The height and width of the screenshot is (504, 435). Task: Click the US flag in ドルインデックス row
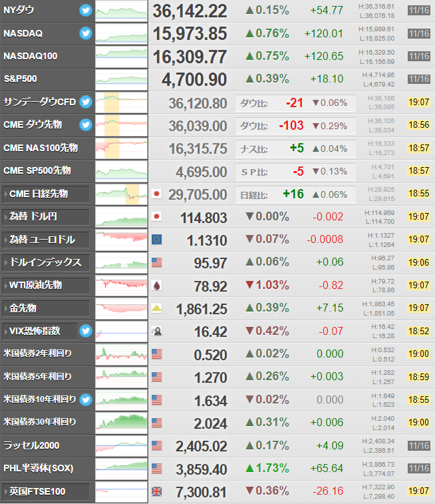[x=157, y=262]
